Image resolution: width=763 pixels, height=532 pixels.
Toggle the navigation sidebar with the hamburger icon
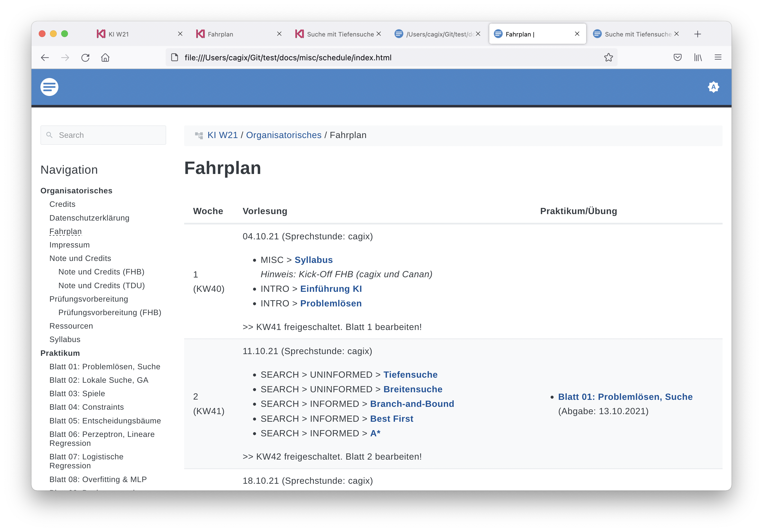[49, 87]
